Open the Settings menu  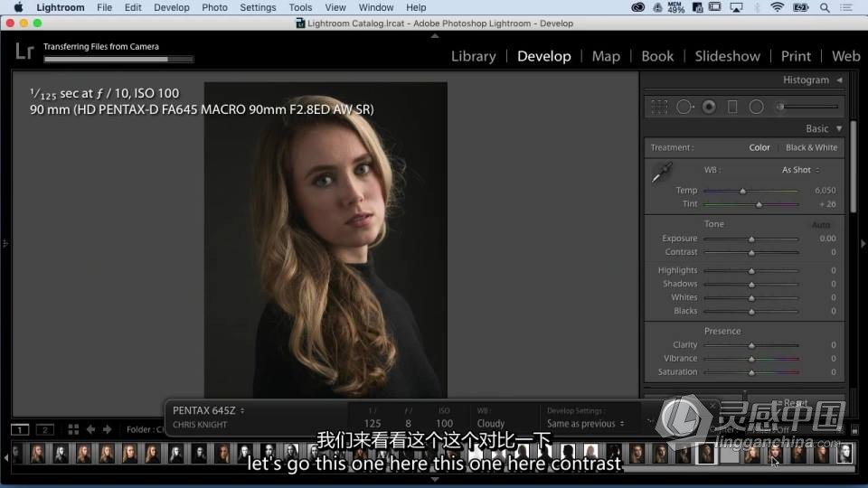click(258, 8)
